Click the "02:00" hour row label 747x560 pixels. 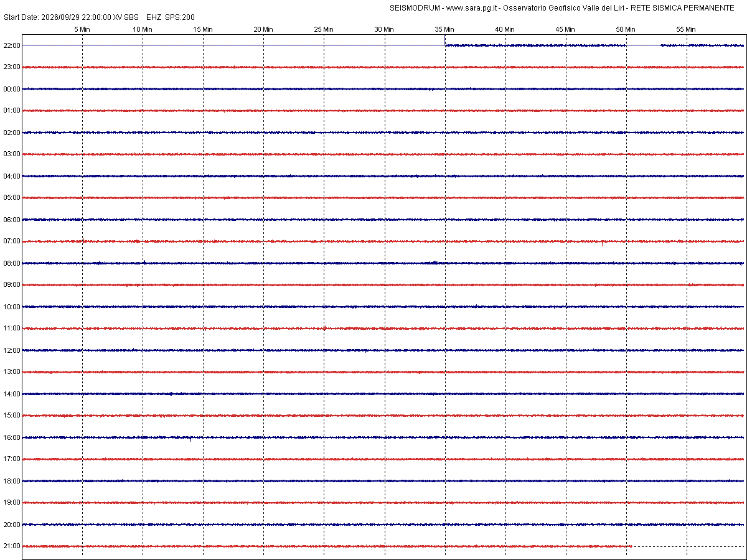pyautogui.click(x=12, y=133)
